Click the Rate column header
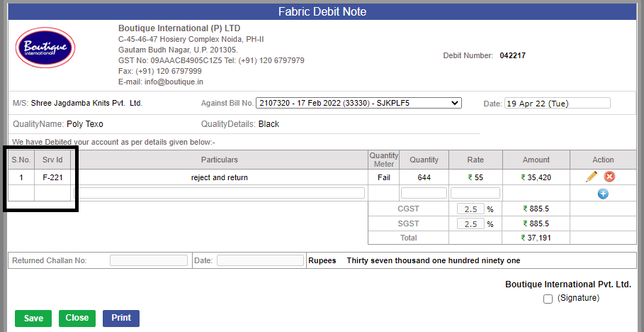644x332 pixels. pos(475,160)
